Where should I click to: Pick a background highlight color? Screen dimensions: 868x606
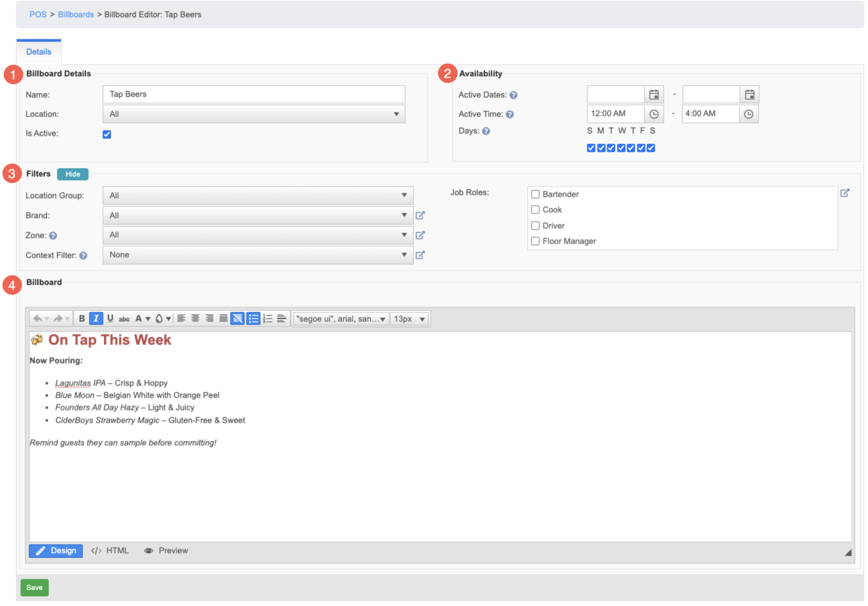pyautogui.click(x=159, y=319)
